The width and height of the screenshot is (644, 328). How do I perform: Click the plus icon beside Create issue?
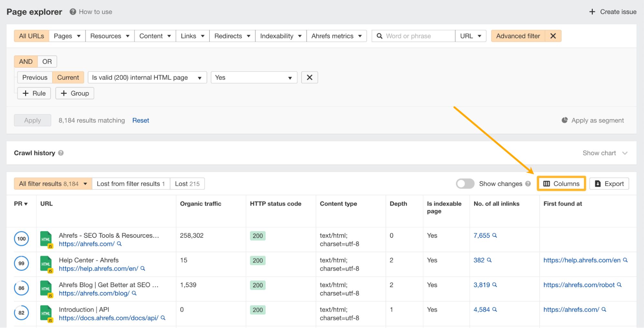[x=592, y=12]
